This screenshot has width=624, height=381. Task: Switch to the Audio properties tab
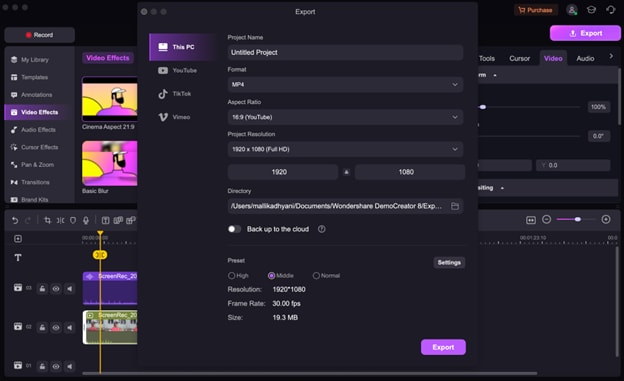tap(585, 59)
